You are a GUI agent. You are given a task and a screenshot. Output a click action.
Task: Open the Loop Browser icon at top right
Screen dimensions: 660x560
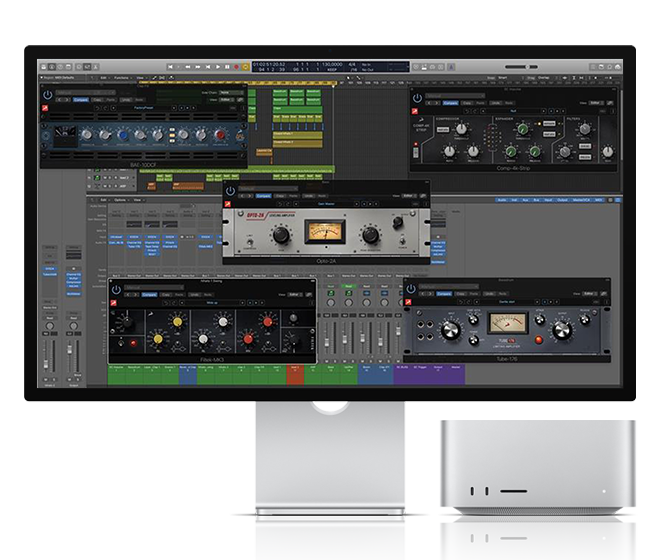pyautogui.click(x=609, y=67)
